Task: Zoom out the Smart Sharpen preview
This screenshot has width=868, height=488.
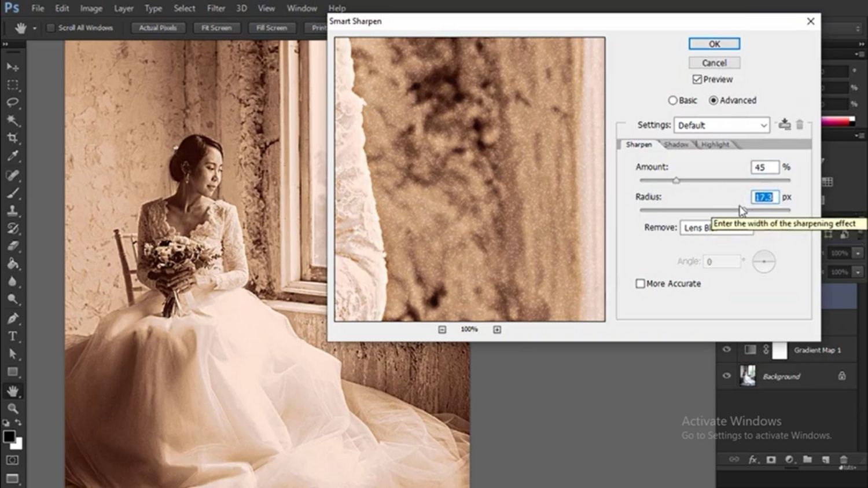Action: (442, 329)
